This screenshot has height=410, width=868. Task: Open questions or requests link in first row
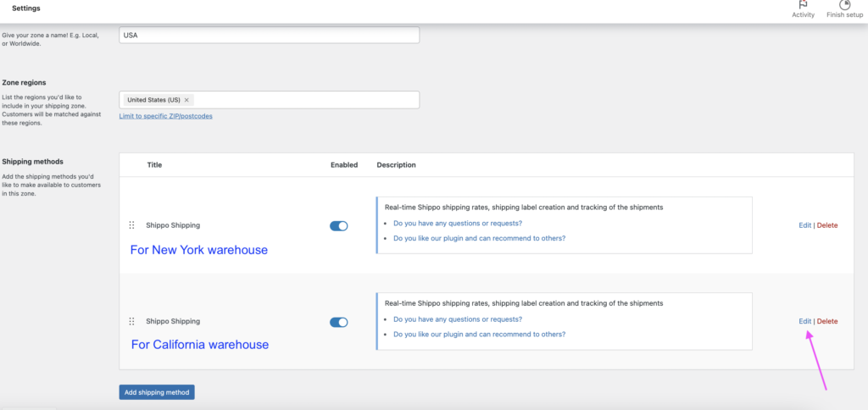tap(458, 224)
